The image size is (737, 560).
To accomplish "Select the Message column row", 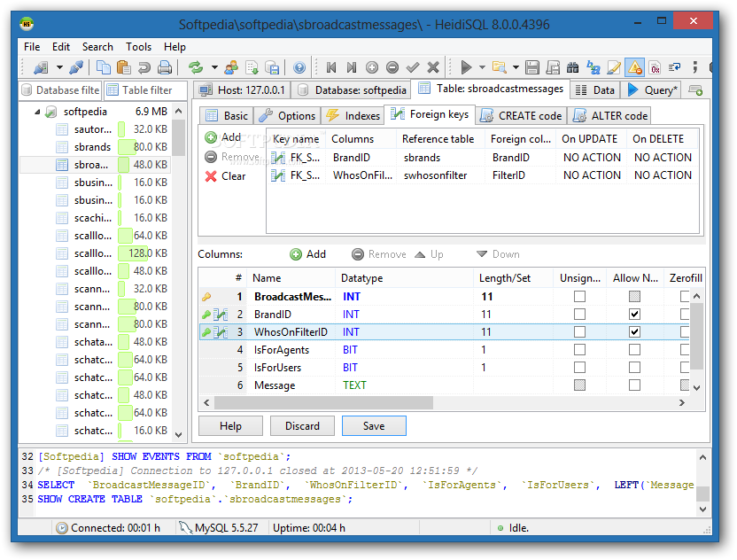I will [444, 385].
